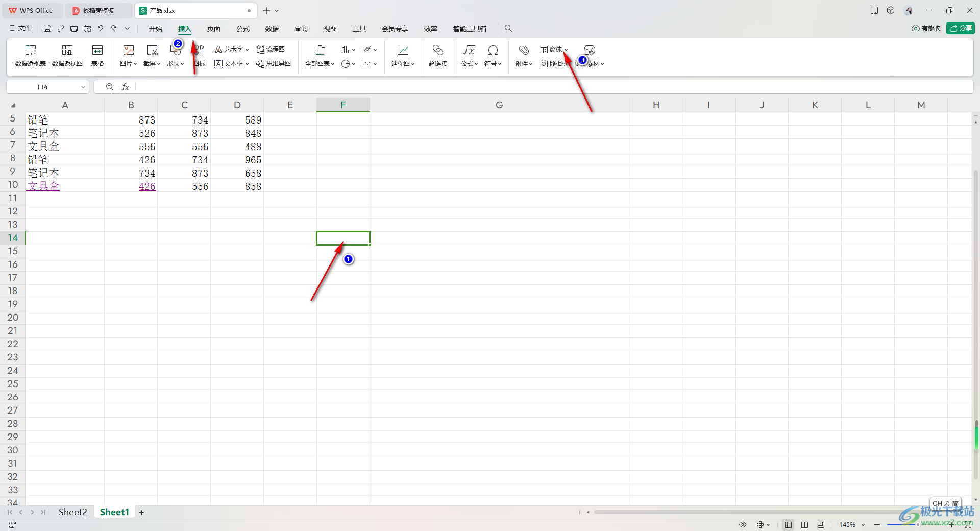Open the Attachment (附件) menu
Screen dimensions: 980x531
(x=524, y=56)
